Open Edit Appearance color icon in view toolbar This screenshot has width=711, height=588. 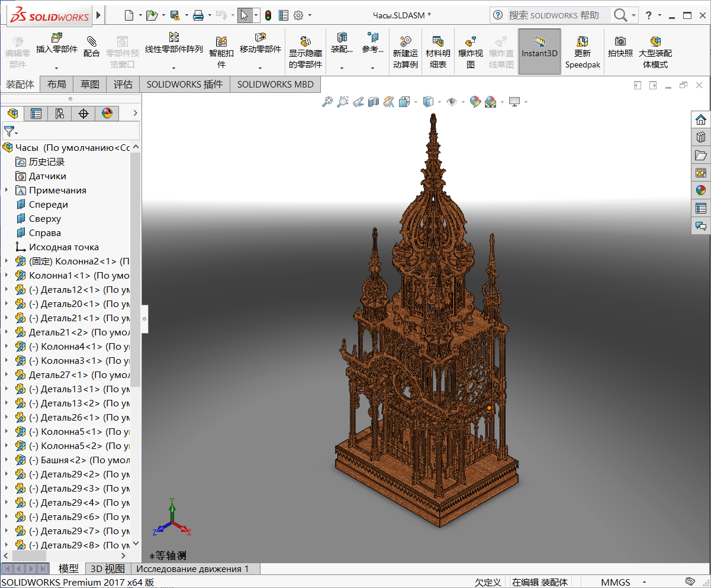pos(475,102)
